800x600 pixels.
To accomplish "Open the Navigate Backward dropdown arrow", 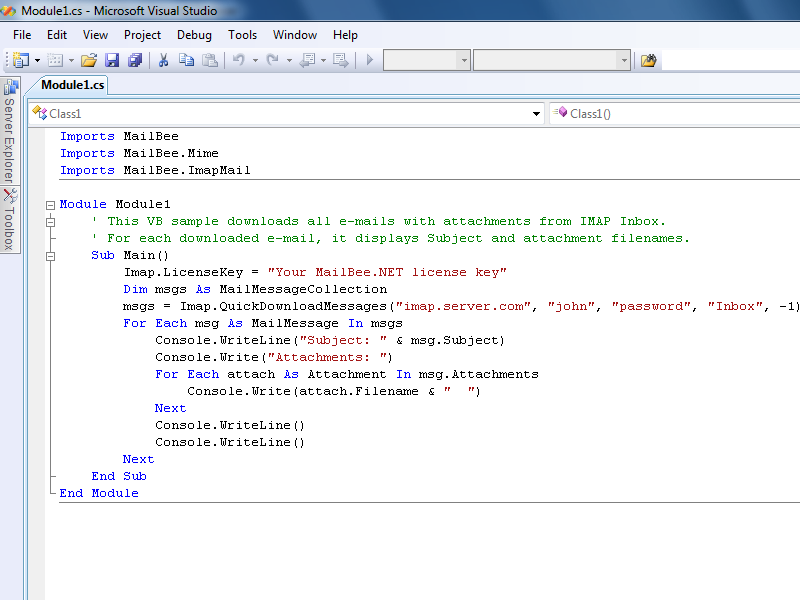I will point(323,60).
